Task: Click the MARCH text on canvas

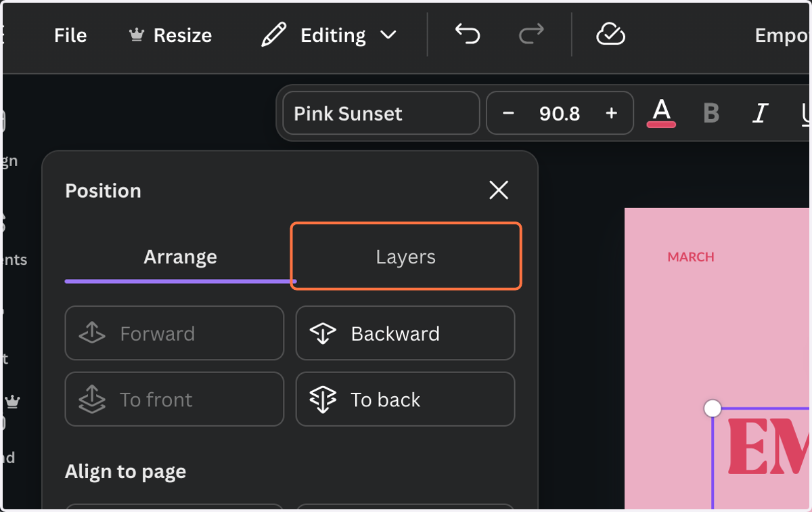Action: click(691, 257)
